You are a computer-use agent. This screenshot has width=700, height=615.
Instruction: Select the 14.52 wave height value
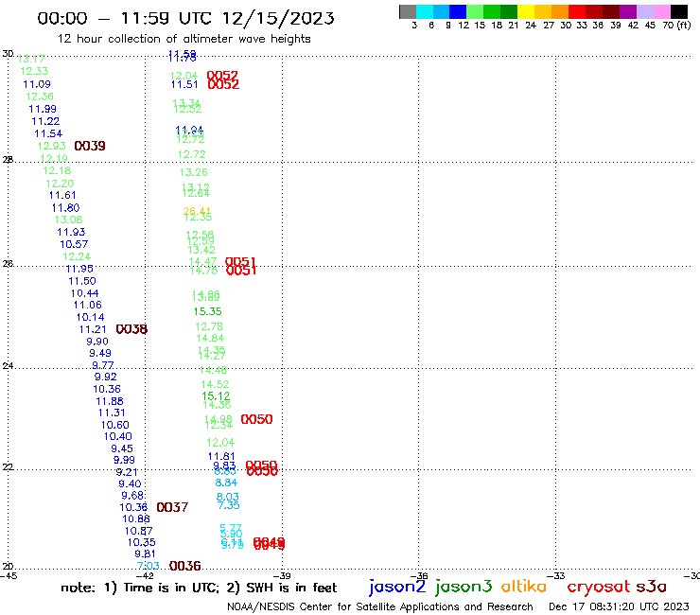tap(215, 384)
